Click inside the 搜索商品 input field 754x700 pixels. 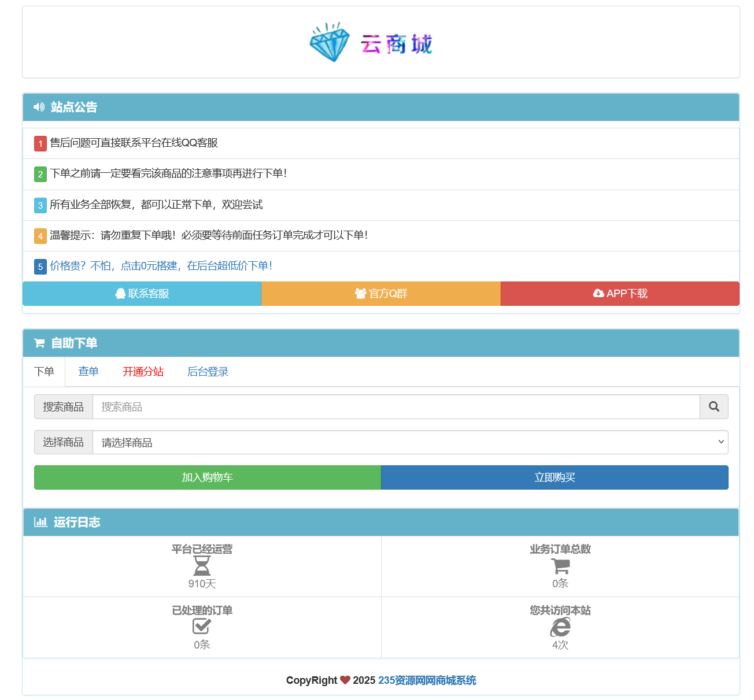[347, 406]
